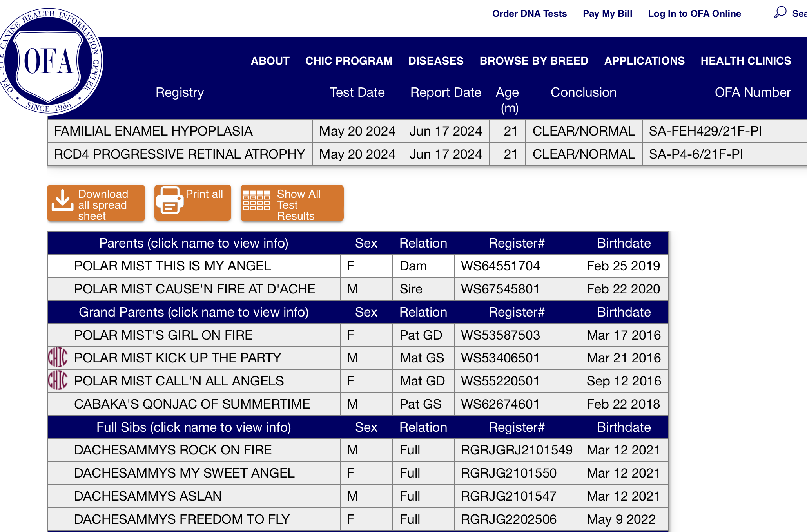Screen dimensions: 807x532
Task: Open Cabaka's Qonjac Of Summertime record
Action: click(x=192, y=404)
